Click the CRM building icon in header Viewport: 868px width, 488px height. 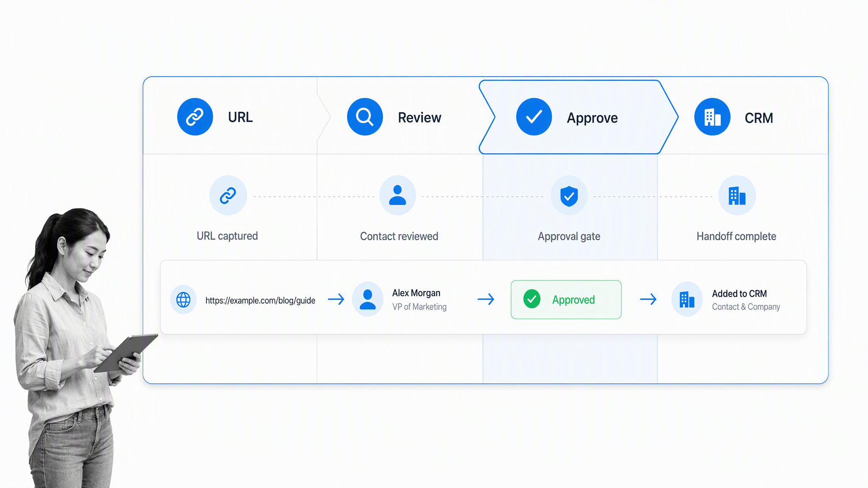712,117
